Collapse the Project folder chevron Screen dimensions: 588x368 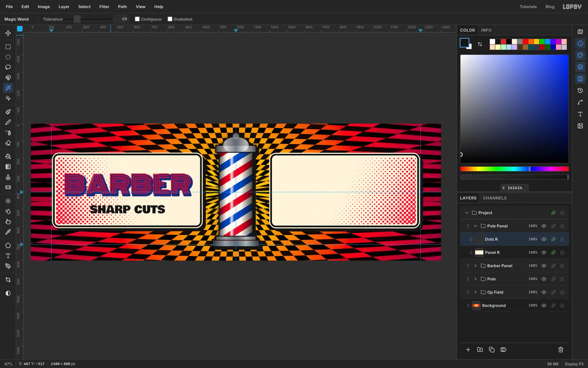pos(467,213)
